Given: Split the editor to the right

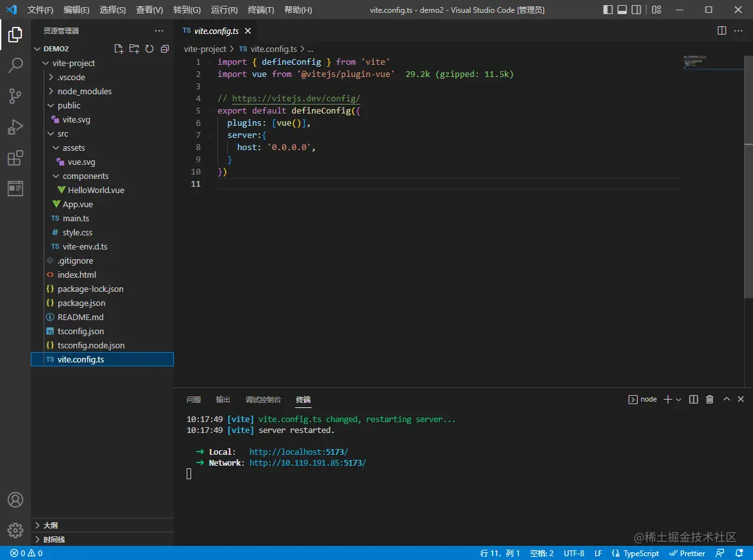Looking at the screenshot, I should [722, 31].
